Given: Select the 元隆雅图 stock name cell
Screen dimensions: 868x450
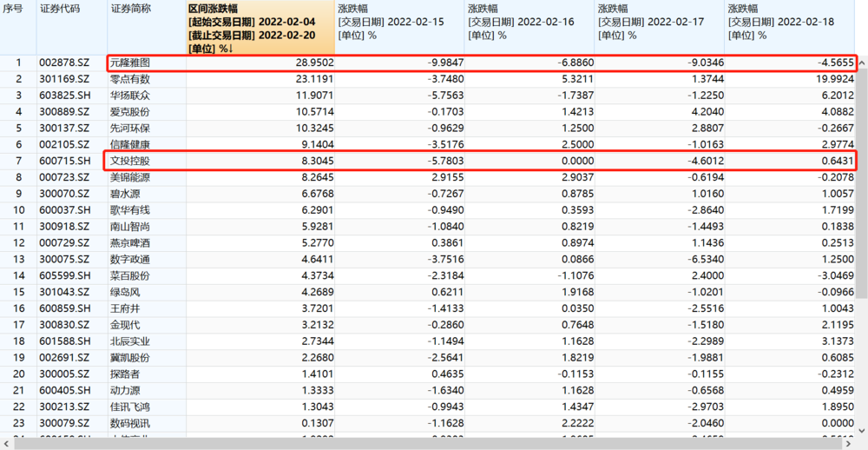Looking at the screenshot, I should tap(131, 63).
